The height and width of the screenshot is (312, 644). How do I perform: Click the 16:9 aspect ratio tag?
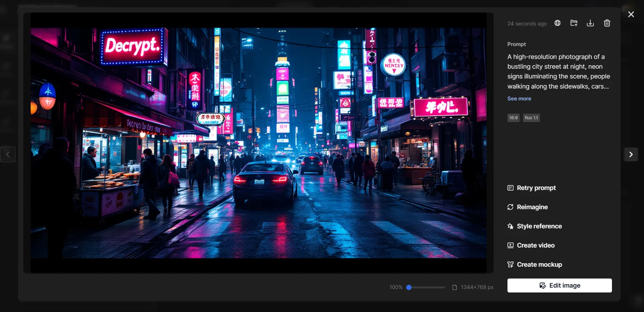513,118
